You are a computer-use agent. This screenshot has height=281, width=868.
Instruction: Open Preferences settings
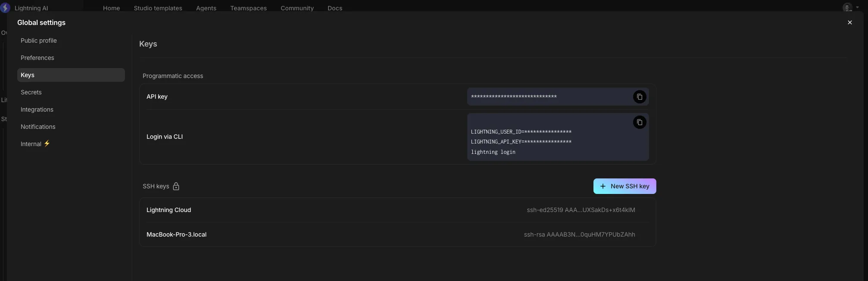click(x=71, y=58)
